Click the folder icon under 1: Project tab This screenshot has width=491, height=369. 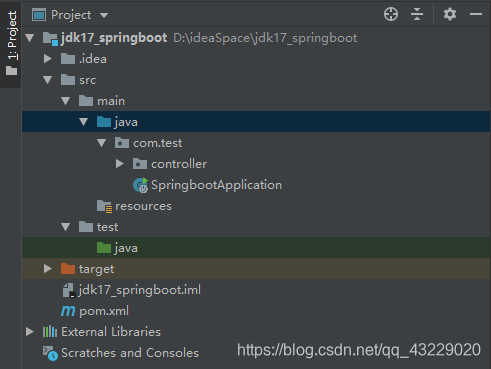coord(12,71)
